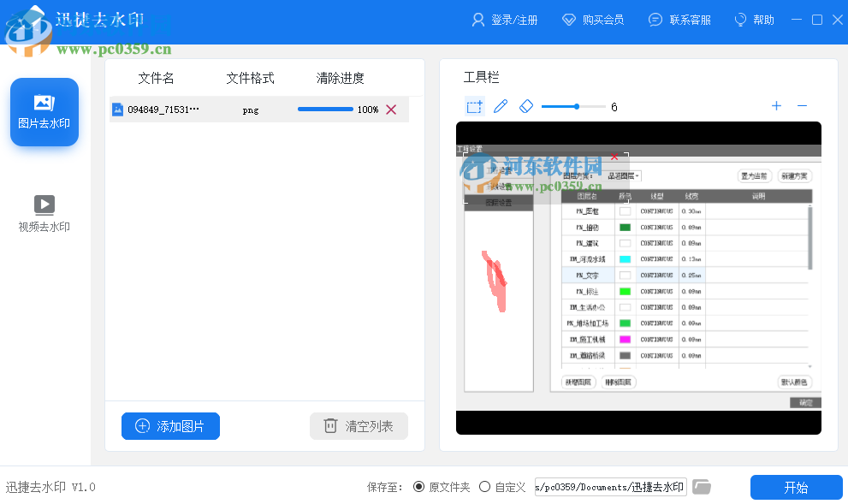Zoom out of the preview with the minus icon
This screenshot has width=848, height=504.
click(802, 105)
